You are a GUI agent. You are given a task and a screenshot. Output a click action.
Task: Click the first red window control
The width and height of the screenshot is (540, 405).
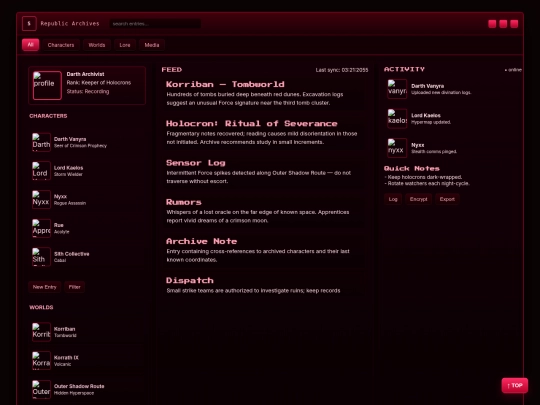[x=492, y=24]
